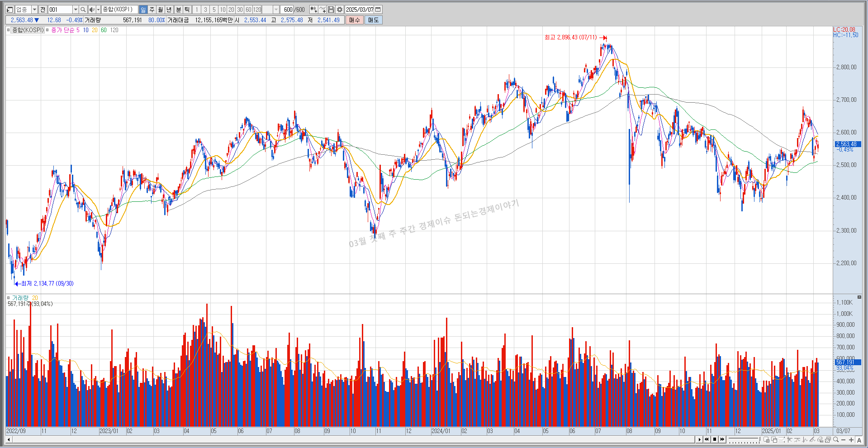Click the 2025/03/07 date field

click(x=360, y=10)
